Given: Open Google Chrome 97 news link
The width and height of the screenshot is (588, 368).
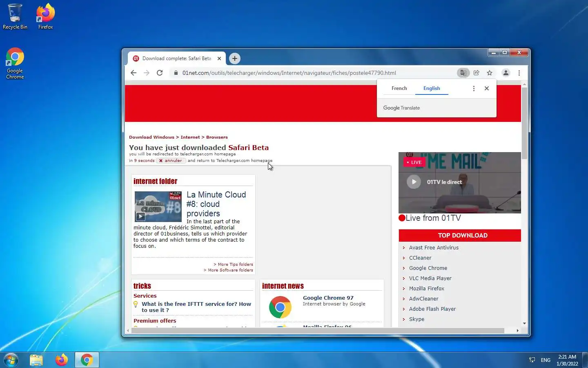Looking at the screenshot, I should click(x=328, y=298).
